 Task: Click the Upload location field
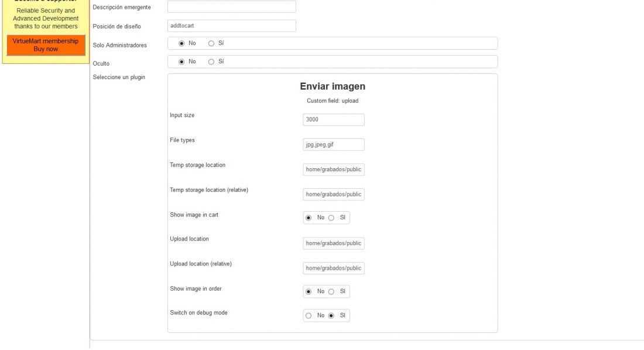pyautogui.click(x=334, y=243)
